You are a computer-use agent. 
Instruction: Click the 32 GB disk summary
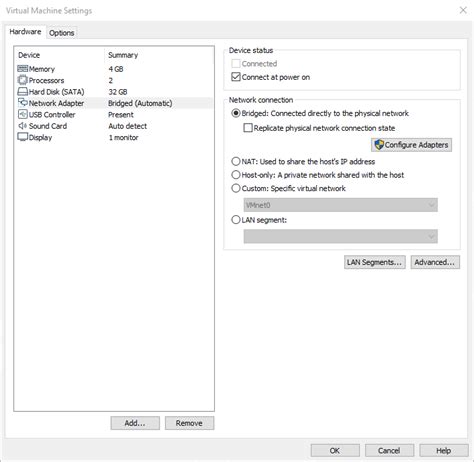coord(118,92)
